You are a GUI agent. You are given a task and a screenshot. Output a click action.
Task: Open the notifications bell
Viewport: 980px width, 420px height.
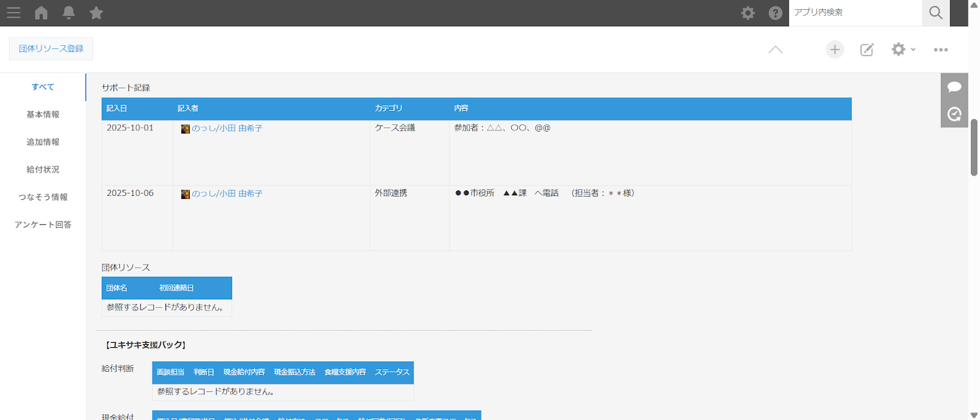pos(69,13)
